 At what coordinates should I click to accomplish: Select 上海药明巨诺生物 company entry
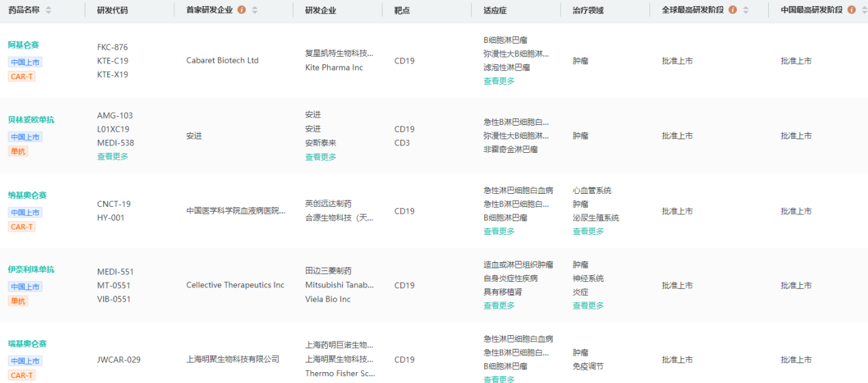click(339, 345)
